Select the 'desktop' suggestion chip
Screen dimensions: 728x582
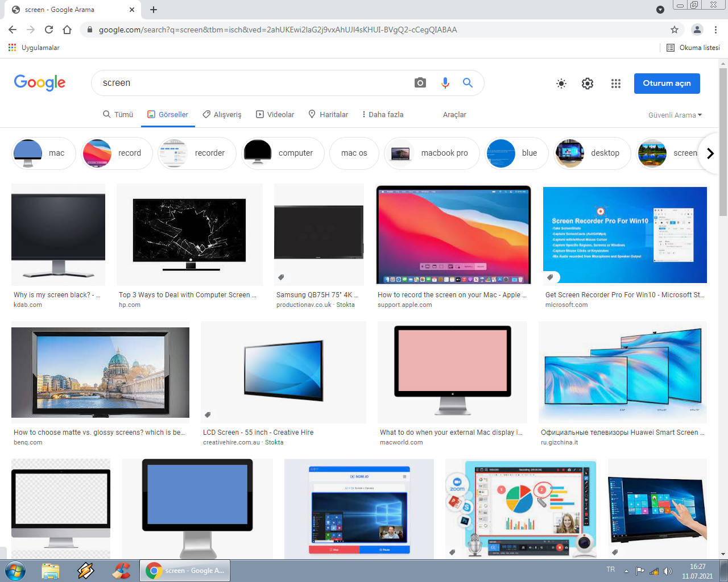[592, 153]
